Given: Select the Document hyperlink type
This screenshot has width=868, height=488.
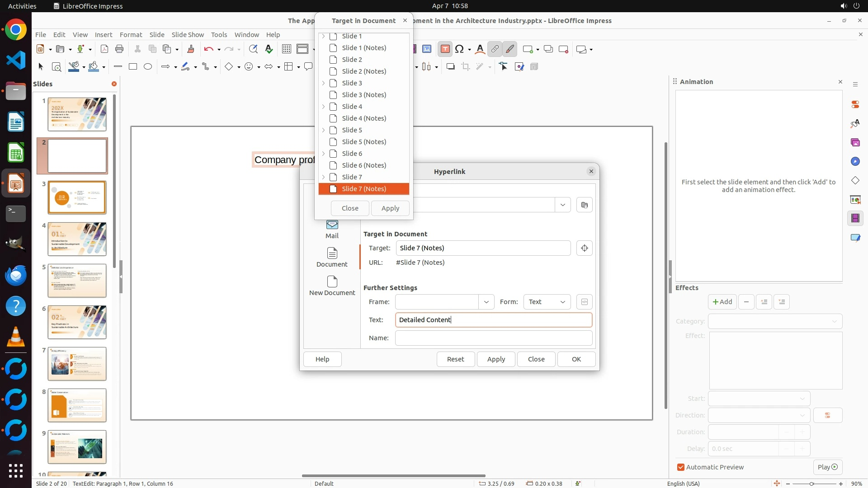Looking at the screenshot, I should [x=332, y=257].
